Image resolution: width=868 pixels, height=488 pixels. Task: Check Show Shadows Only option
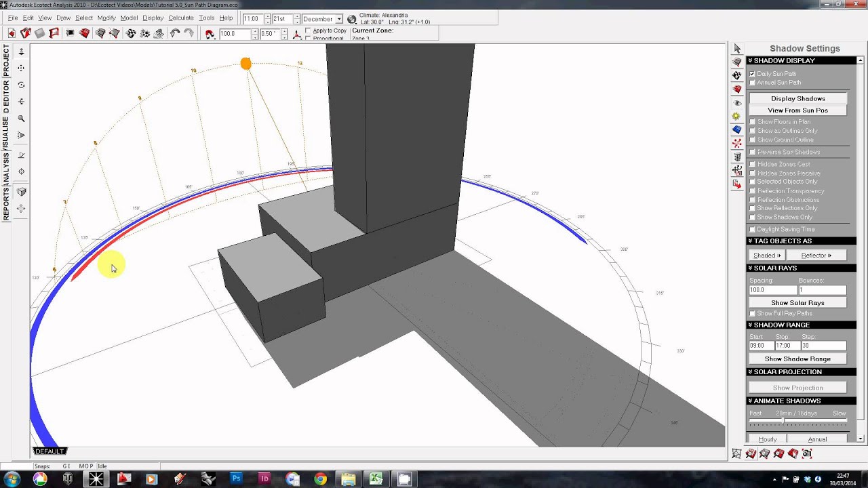752,217
